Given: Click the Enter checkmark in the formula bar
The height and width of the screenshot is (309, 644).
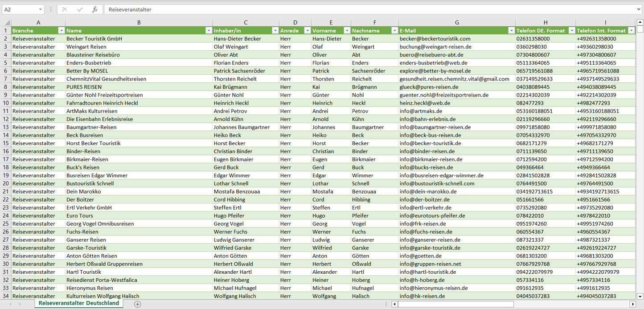Looking at the screenshot, I should [80, 9].
